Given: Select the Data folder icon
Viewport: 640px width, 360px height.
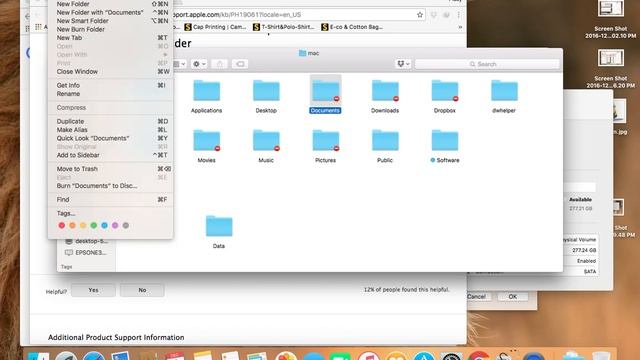Looking at the screenshot, I should [x=219, y=226].
